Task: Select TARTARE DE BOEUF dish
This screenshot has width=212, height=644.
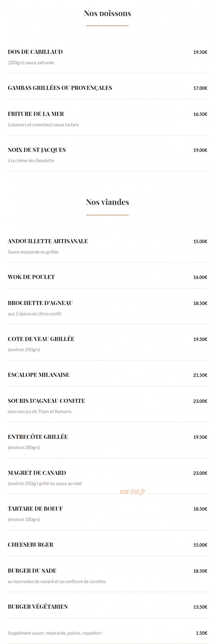Action: [35, 508]
